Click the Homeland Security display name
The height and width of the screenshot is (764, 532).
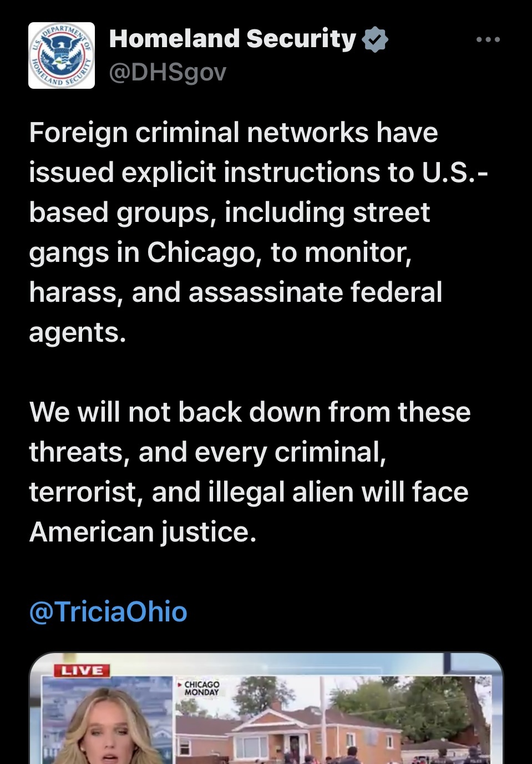point(232,39)
